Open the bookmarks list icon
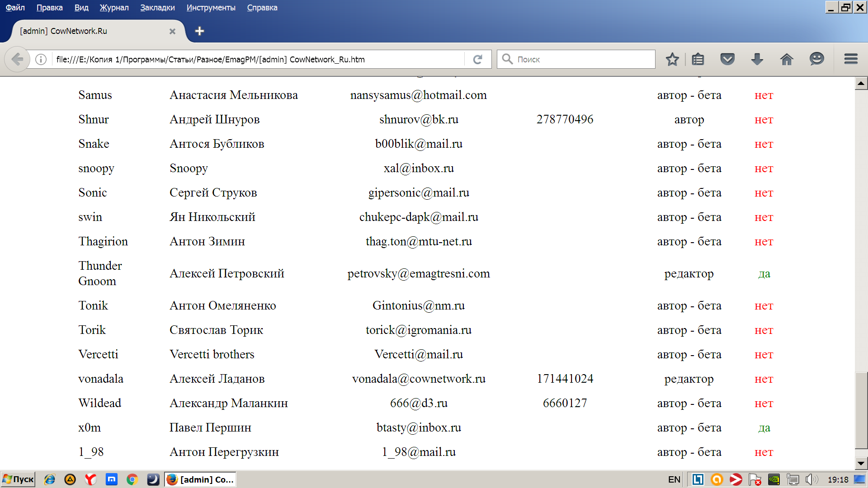This screenshot has height=488, width=868. tap(698, 59)
